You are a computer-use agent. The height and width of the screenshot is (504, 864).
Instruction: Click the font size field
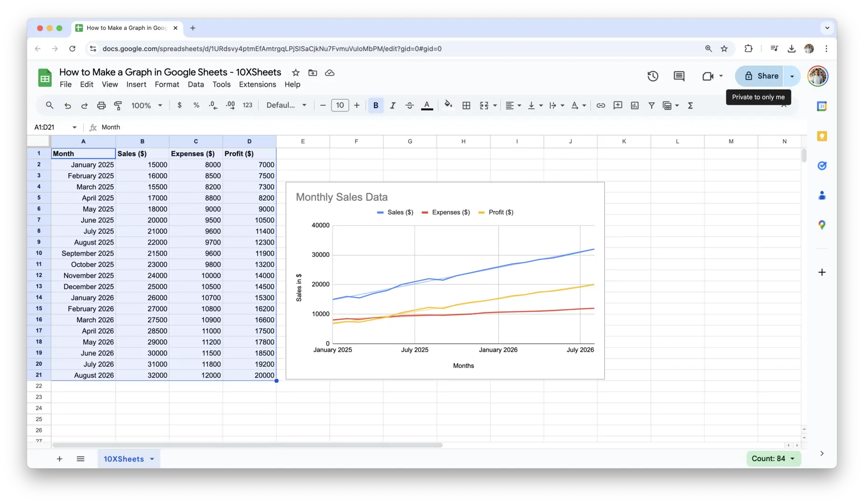[x=340, y=105]
